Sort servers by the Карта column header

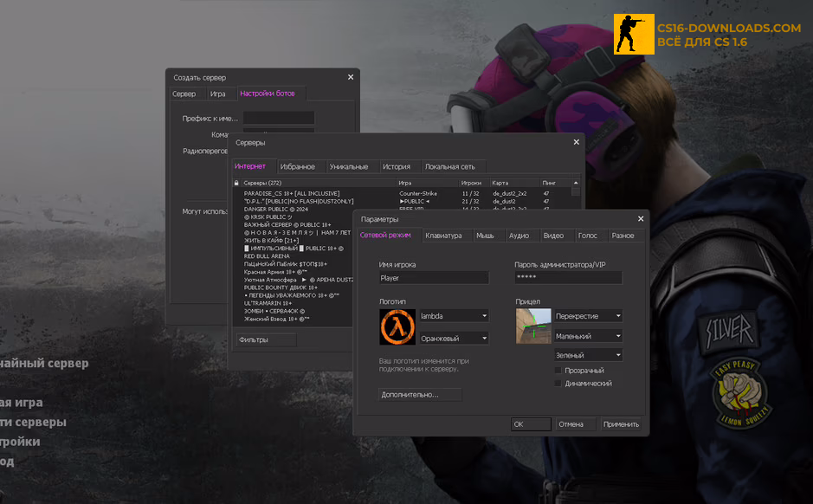[x=515, y=183]
